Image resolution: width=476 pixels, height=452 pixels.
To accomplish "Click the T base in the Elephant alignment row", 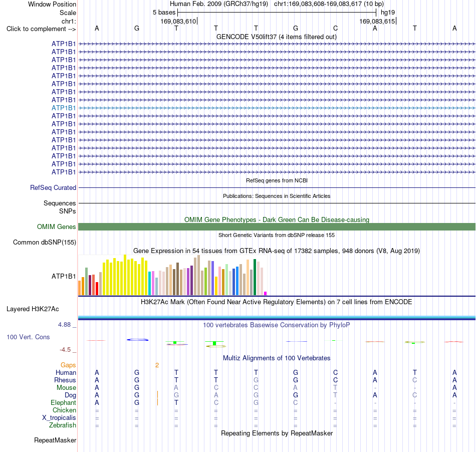I will [176, 402].
